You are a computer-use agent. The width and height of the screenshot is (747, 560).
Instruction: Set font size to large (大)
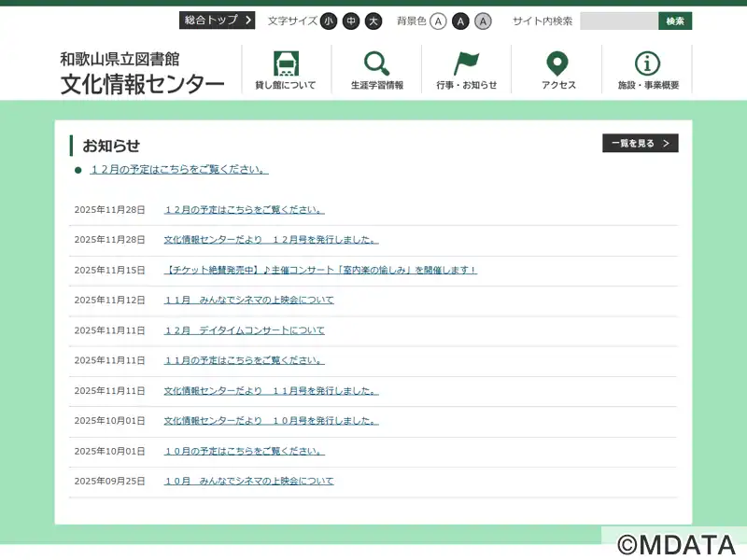(373, 21)
